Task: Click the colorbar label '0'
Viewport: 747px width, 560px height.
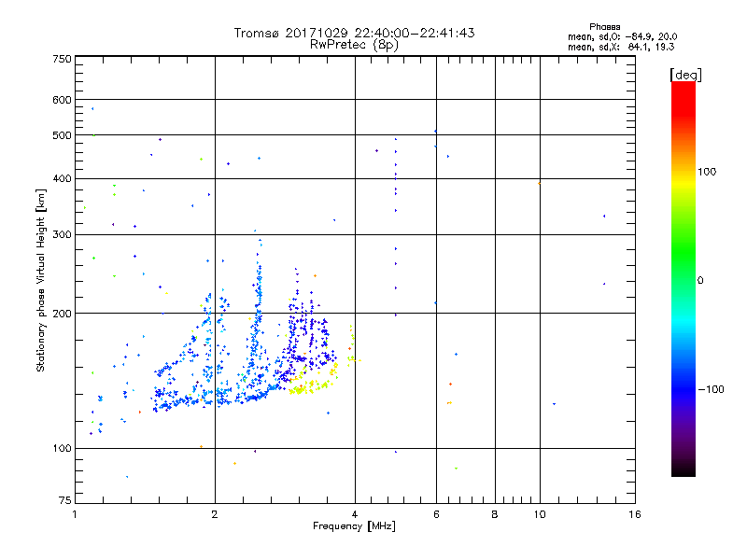Action: (x=700, y=281)
